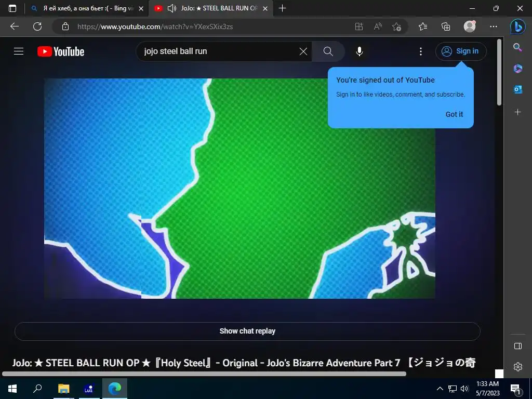Image resolution: width=532 pixels, height=399 pixels.
Task: Open the sidebar settings gear
Action: (518, 367)
